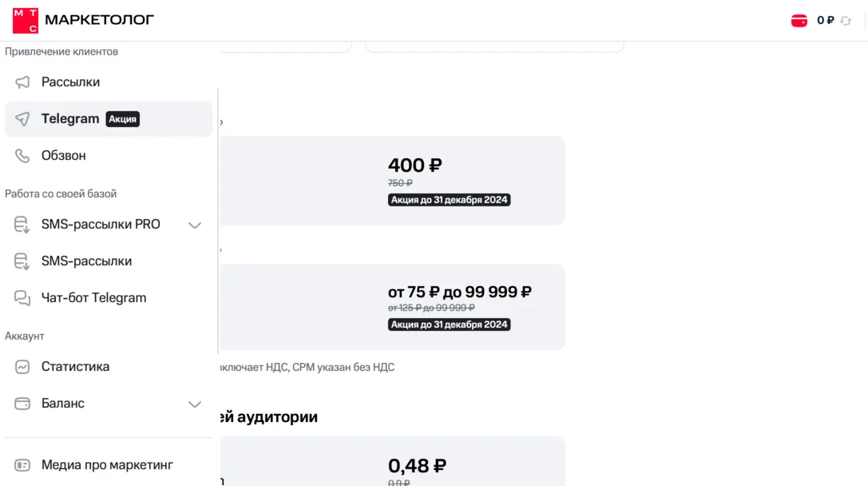The image size is (868, 486).
Task: Click the chat bubbles icon for Чат-бот
Action: pyautogui.click(x=22, y=298)
